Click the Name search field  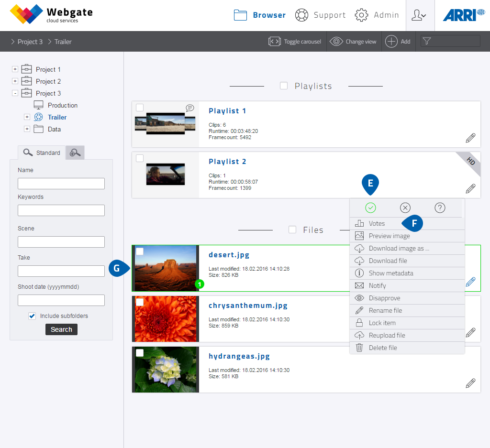tap(61, 184)
